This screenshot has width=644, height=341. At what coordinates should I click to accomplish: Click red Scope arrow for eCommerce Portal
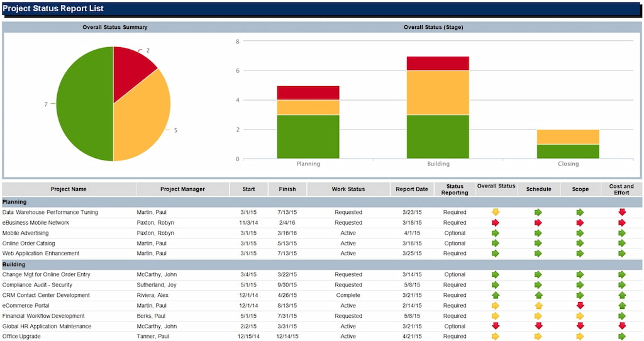coord(580,306)
